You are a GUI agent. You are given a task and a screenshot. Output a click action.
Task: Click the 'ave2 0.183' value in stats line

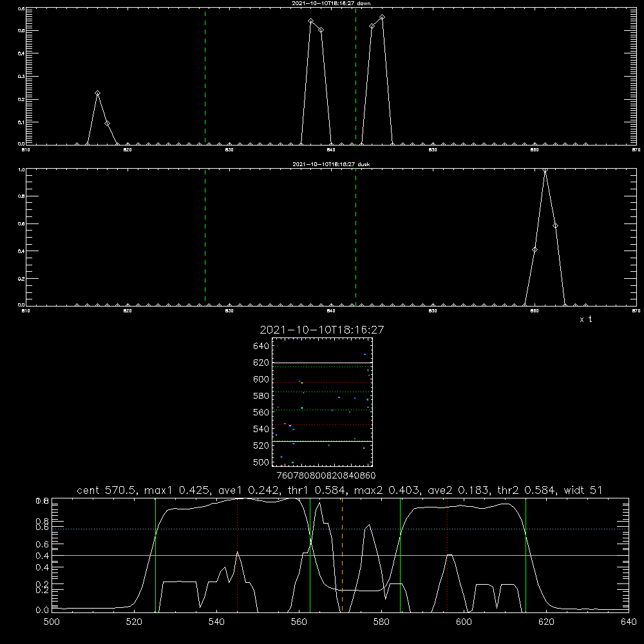click(460, 490)
